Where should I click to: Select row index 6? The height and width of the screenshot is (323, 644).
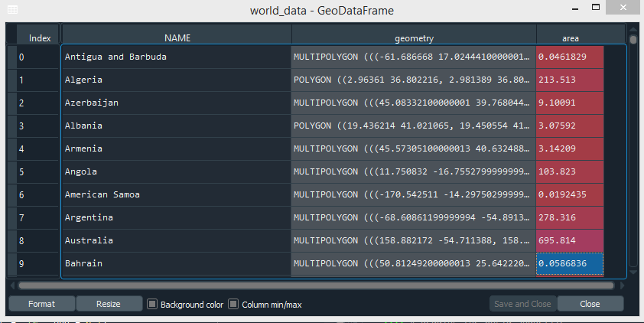click(37, 195)
